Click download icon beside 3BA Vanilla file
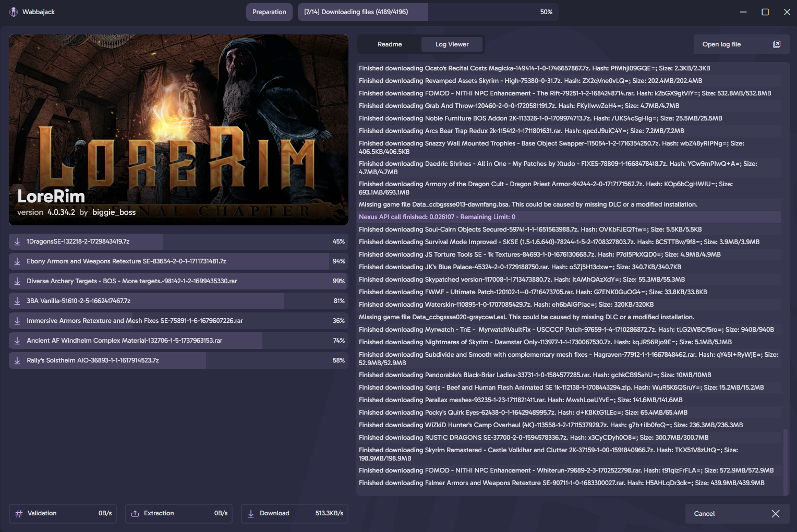Screen dimensions: 797x532 point(17,301)
